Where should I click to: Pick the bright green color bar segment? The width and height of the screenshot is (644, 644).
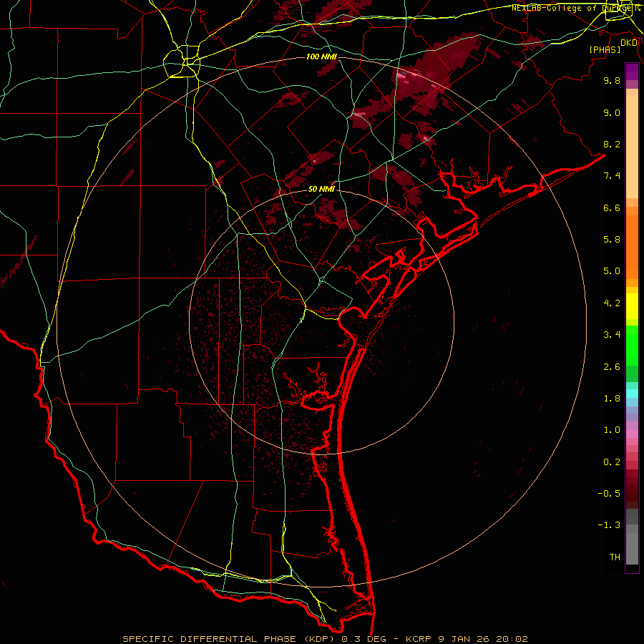632,345
